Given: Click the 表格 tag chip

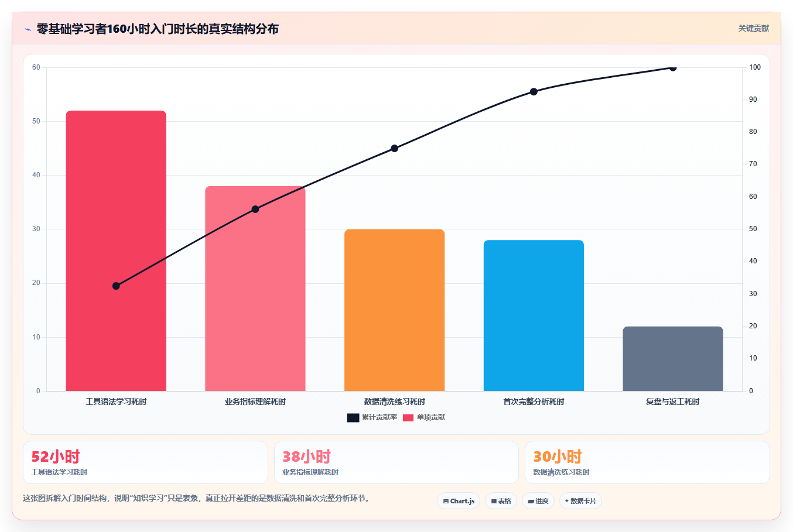Looking at the screenshot, I should coord(501,501).
